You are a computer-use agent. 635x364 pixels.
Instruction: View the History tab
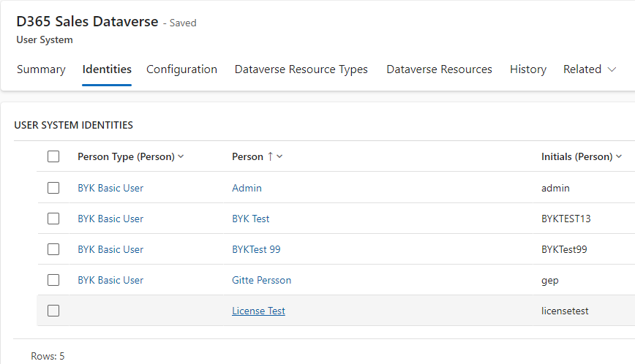527,69
